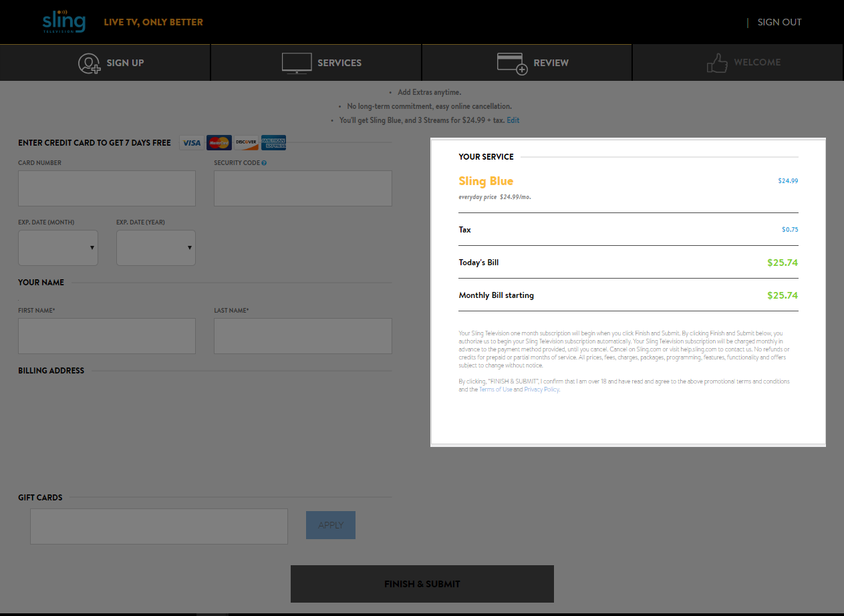Click the Sign Out link

(779, 22)
